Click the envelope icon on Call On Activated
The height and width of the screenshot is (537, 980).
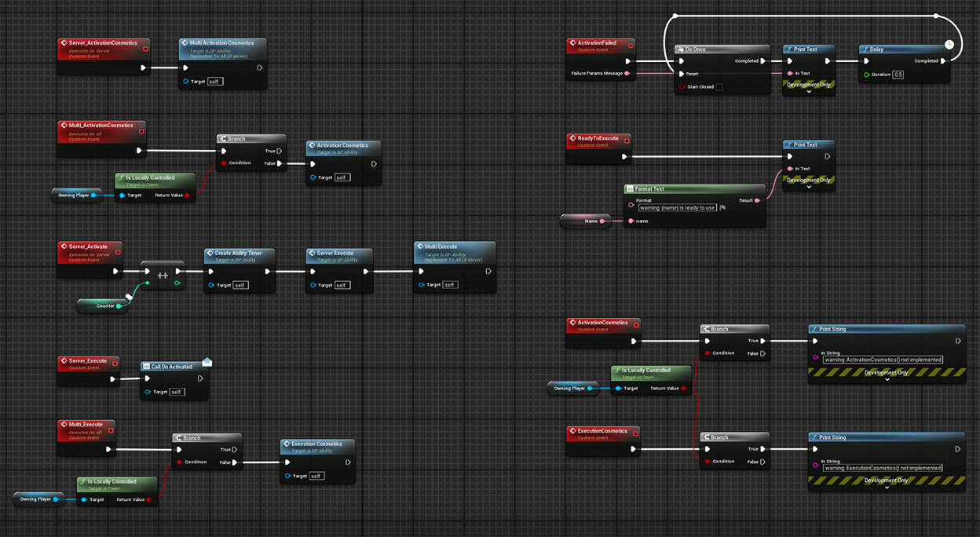207,362
